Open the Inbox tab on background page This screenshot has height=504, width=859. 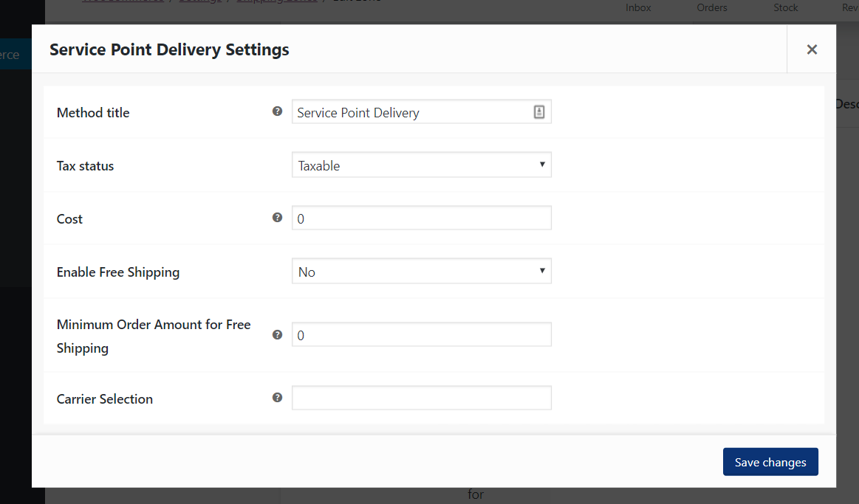pyautogui.click(x=638, y=7)
